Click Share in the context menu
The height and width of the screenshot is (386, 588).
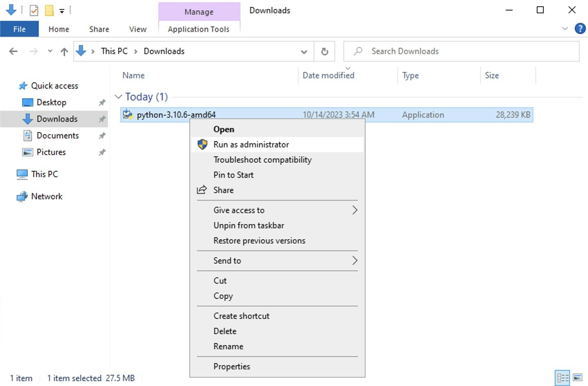(277, 190)
